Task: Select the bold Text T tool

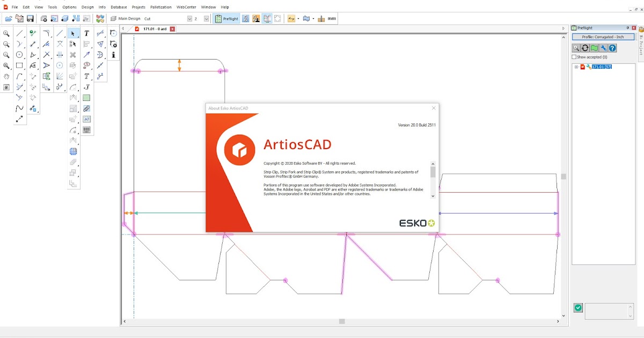Action: click(86, 33)
